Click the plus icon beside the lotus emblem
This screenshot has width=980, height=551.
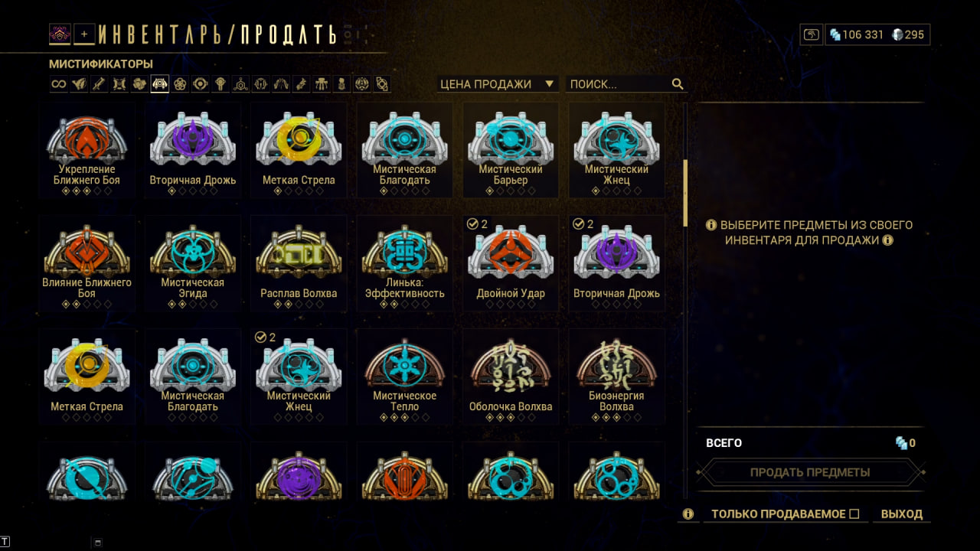tap(84, 34)
